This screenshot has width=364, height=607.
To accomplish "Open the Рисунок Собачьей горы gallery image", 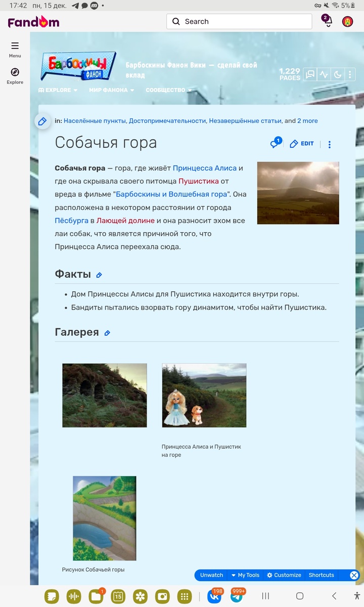I will coord(105,518).
